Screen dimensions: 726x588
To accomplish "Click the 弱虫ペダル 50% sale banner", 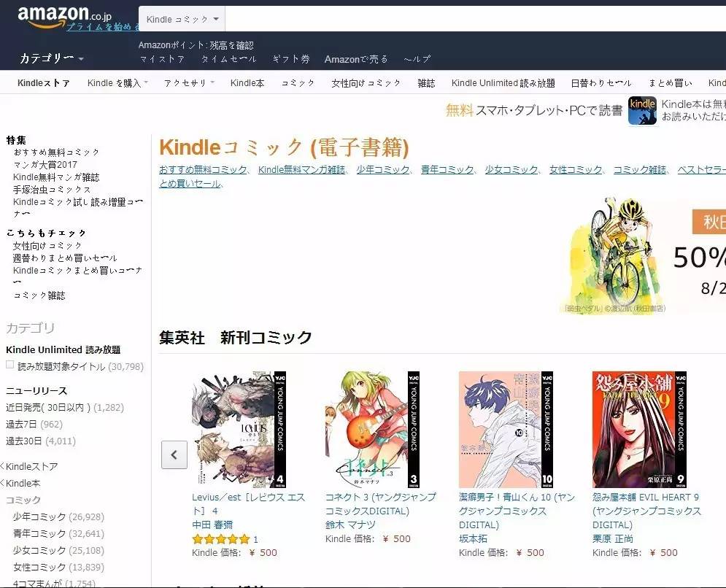I will pyautogui.click(x=643, y=255).
